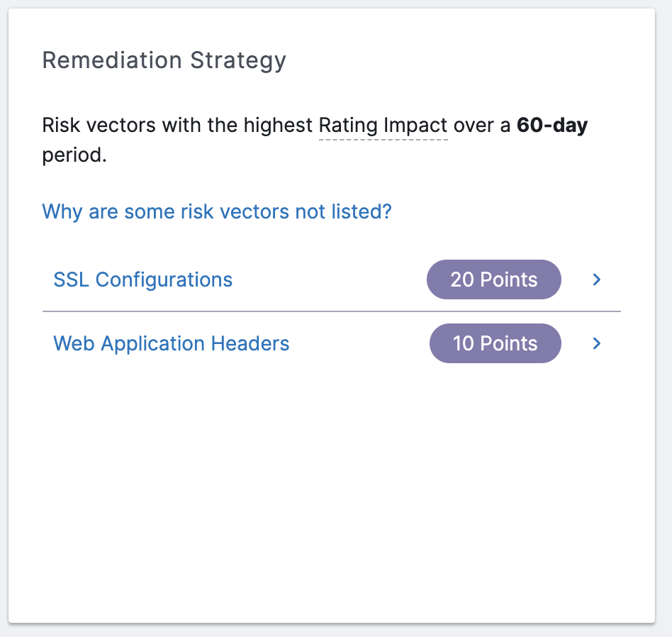Click the chevron beside 20 Points badge
The image size is (672, 637).
pyautogui.click(x=596, y=279)
